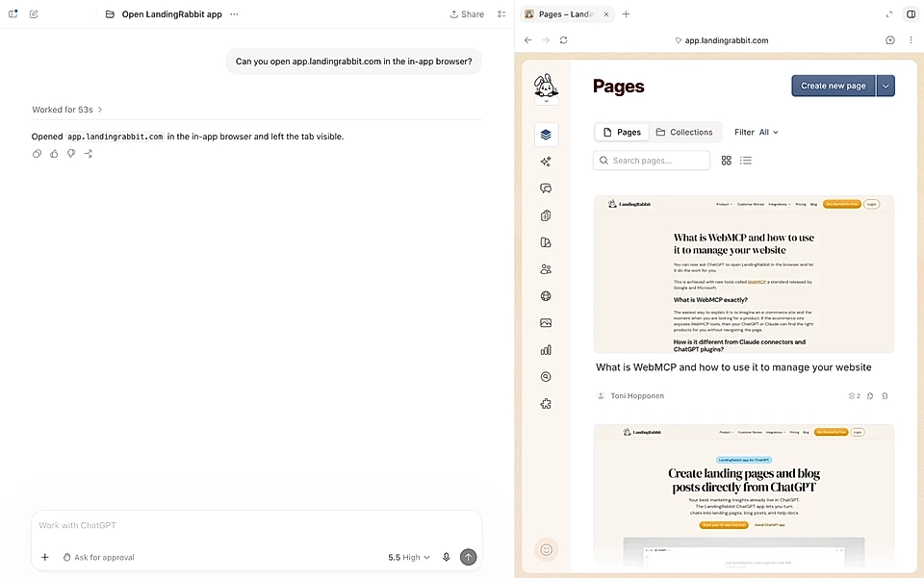Open the three-dot menu beside the chat title

click(234, 14)
